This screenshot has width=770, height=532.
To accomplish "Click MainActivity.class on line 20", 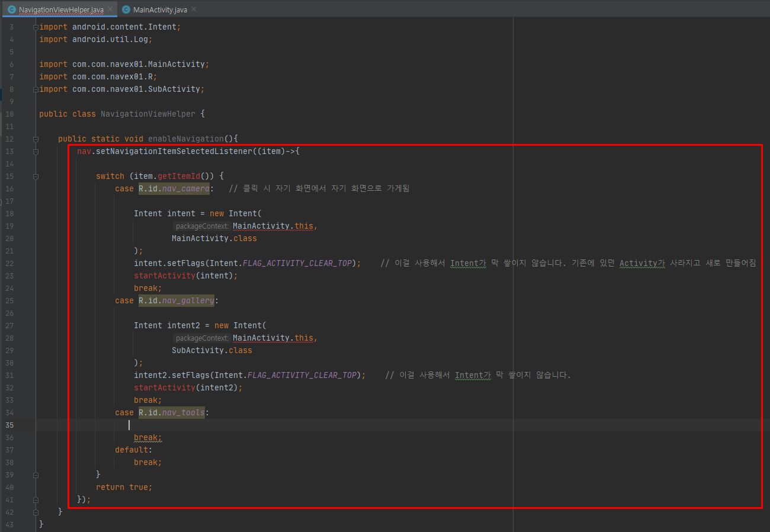I will pos(214,239).
